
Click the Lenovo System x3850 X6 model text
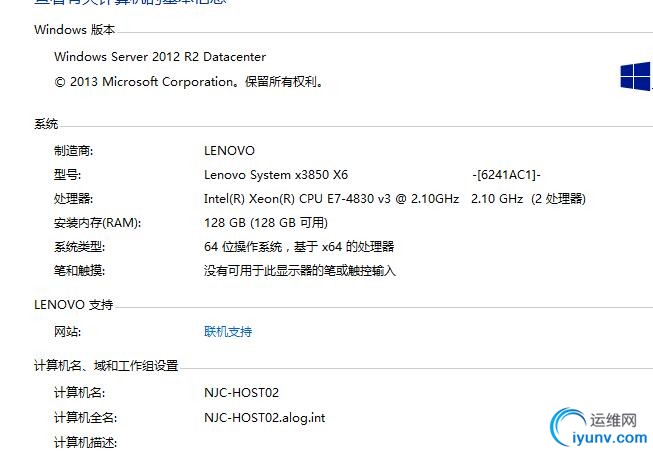[x=276, y=175]
